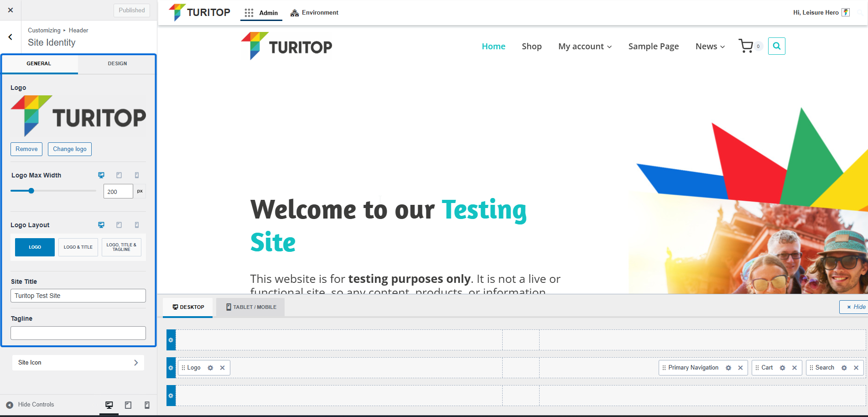The height and width of the screenshot is (417, 868).
Task: Click the Logo Max Width slider handle
Action: coord(31,191)
